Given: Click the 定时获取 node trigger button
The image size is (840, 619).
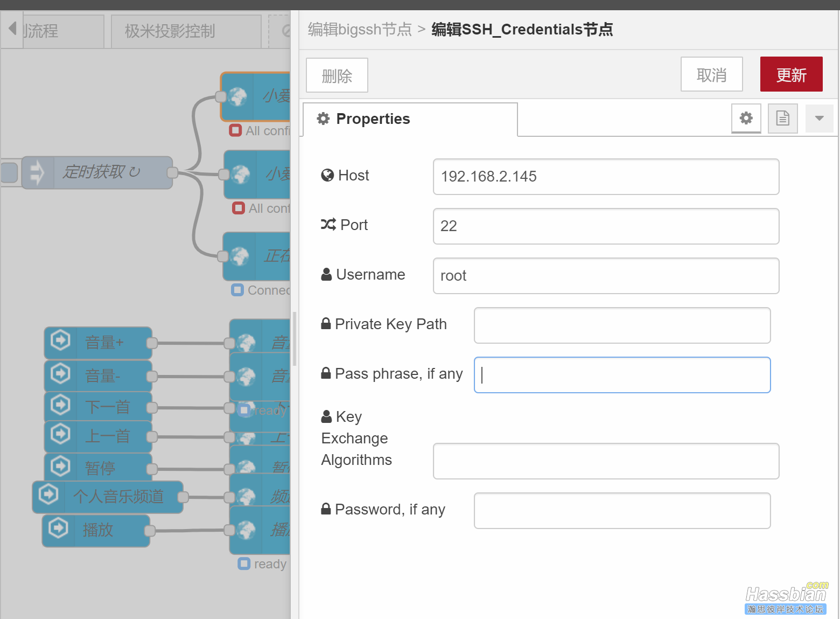Looking at the screenshot, I should [9, 172].
